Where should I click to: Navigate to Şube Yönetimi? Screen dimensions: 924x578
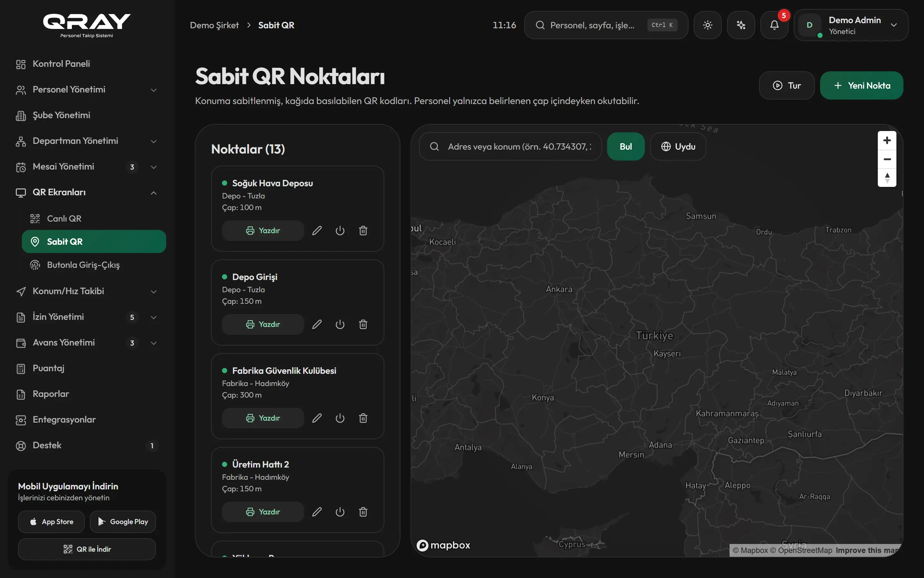point(87,116)
